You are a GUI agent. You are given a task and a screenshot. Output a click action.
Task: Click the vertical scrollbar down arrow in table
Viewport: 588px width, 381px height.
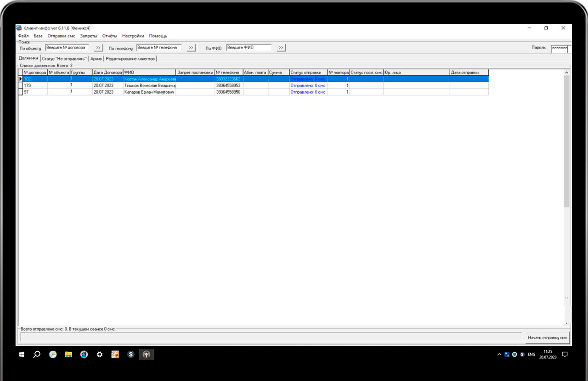click(x=567, y=323)
